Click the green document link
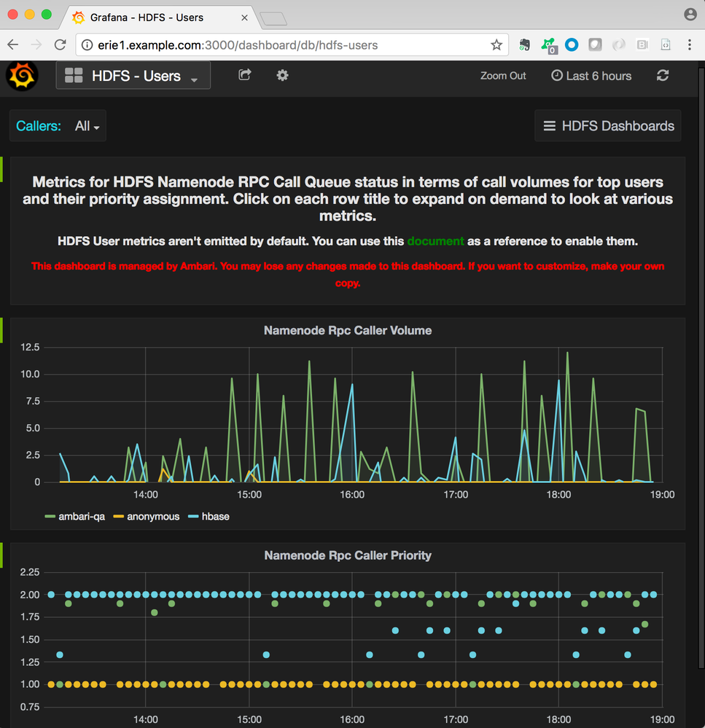Viewport: 705px width, 728px height. 435,241
